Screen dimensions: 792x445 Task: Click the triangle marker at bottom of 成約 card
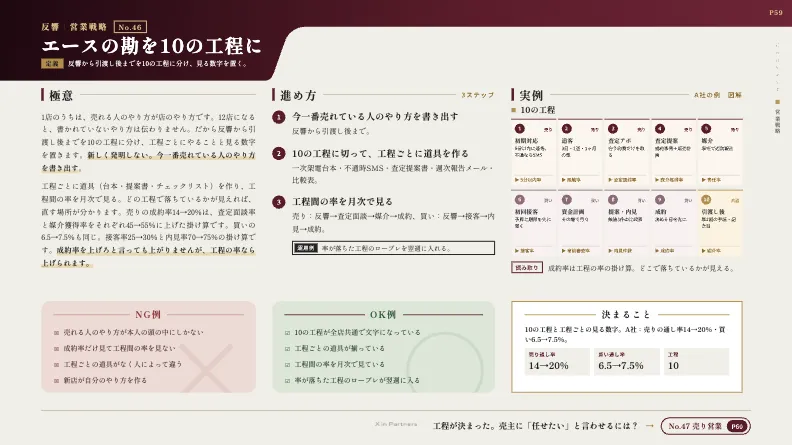pyautogui.click(x=657, y=251)
